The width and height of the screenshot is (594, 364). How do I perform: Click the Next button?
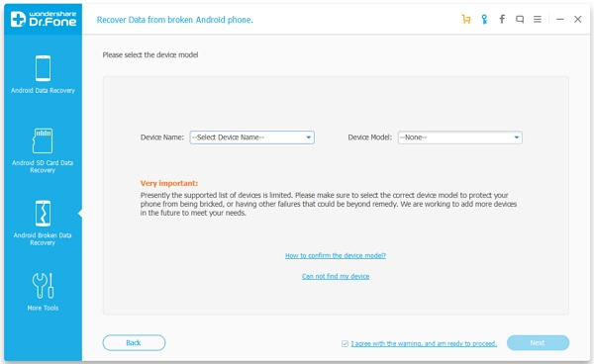(x=538, y=343)
